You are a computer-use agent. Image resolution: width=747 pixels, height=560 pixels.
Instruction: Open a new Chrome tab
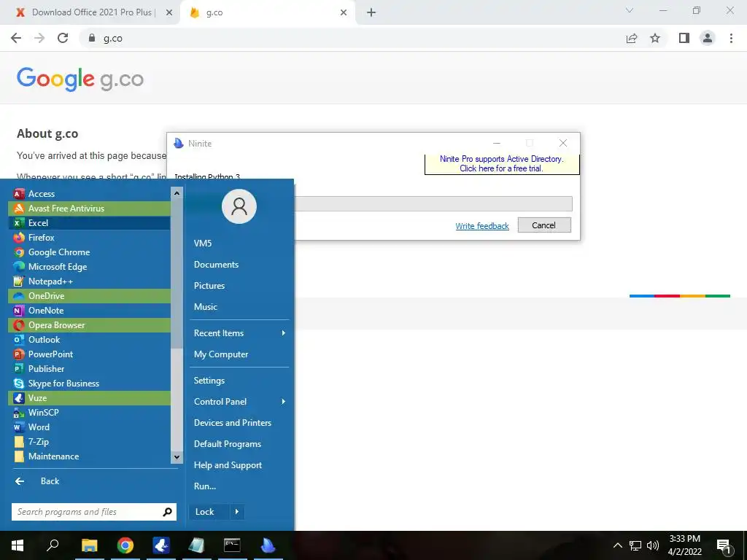(371, 12)
